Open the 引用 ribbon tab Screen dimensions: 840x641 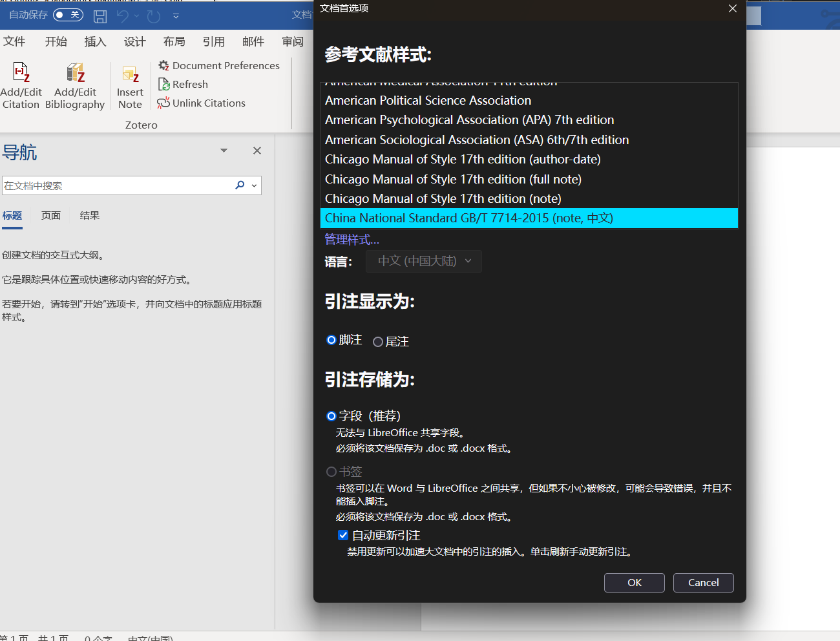click(x=213, y=41)
